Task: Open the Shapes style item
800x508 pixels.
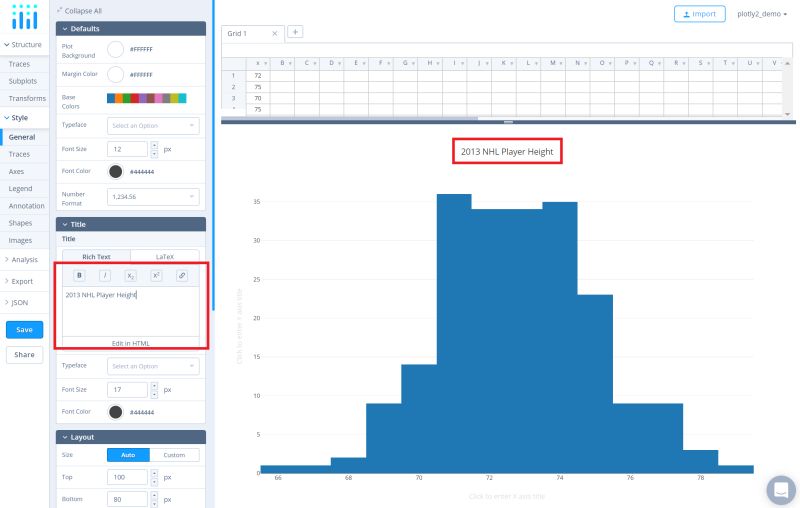Action: coord(20,223)
